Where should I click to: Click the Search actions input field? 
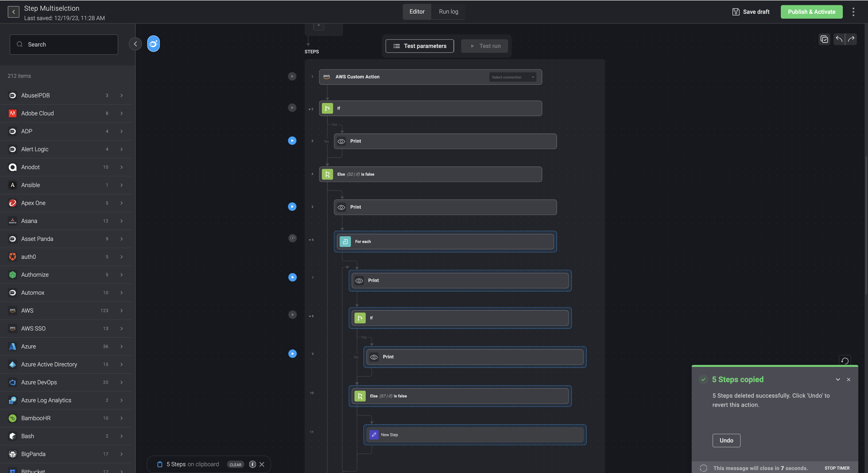[64, 45]
